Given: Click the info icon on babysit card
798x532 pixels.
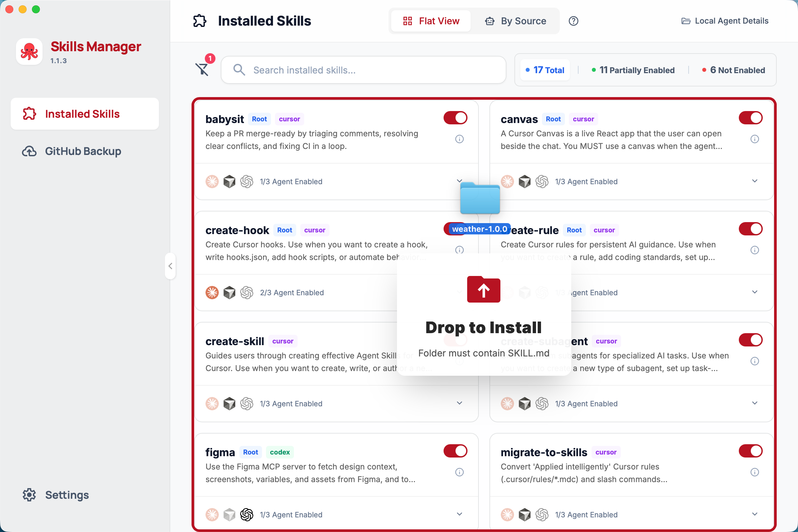Looking at the screenshot, I should tap(459, 139).
